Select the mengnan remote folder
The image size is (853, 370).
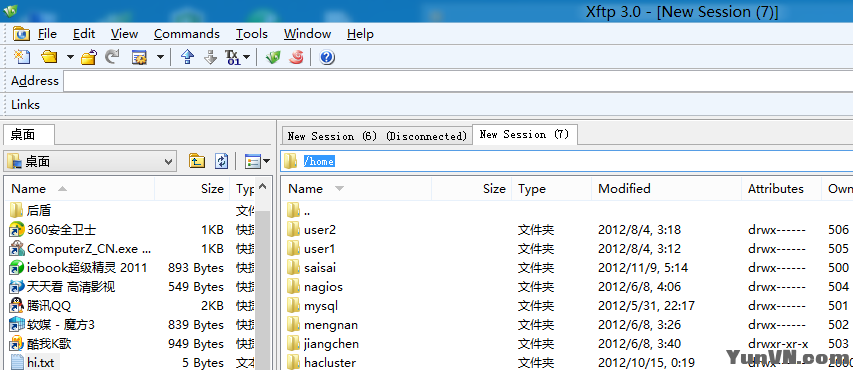pyautogui.click(x=322, y=325)
